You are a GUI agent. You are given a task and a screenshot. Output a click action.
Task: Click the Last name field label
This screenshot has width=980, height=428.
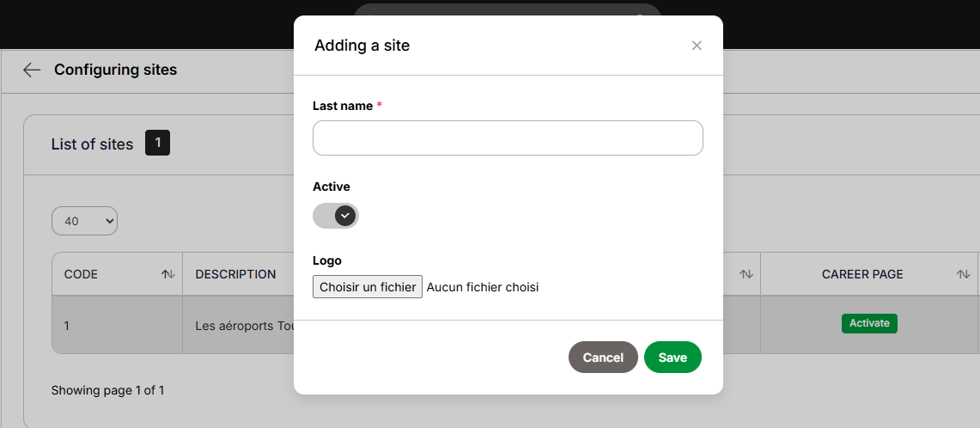(x=343, y=106)
